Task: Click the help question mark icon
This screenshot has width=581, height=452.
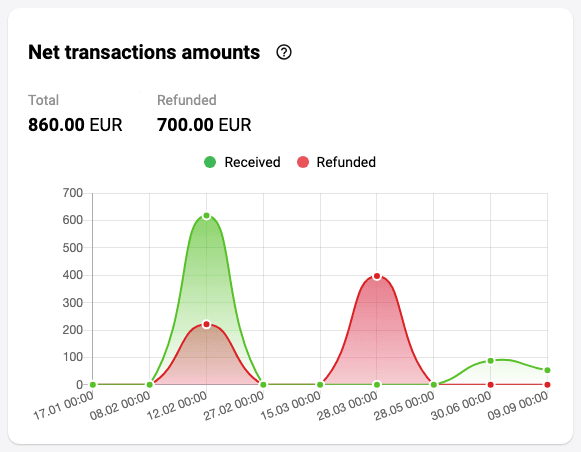Action: pyautogui.click(x=284, y=52)
